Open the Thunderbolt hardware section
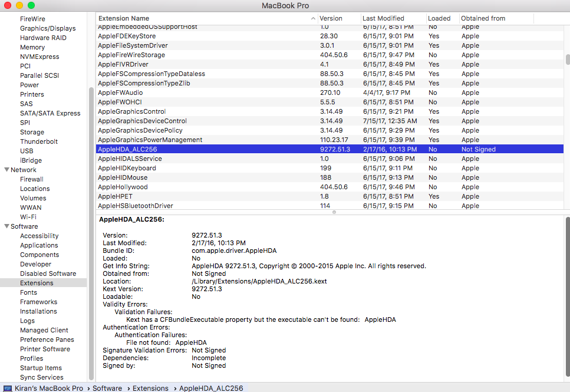Screen dimensions: 570x392 click(39, 141)
